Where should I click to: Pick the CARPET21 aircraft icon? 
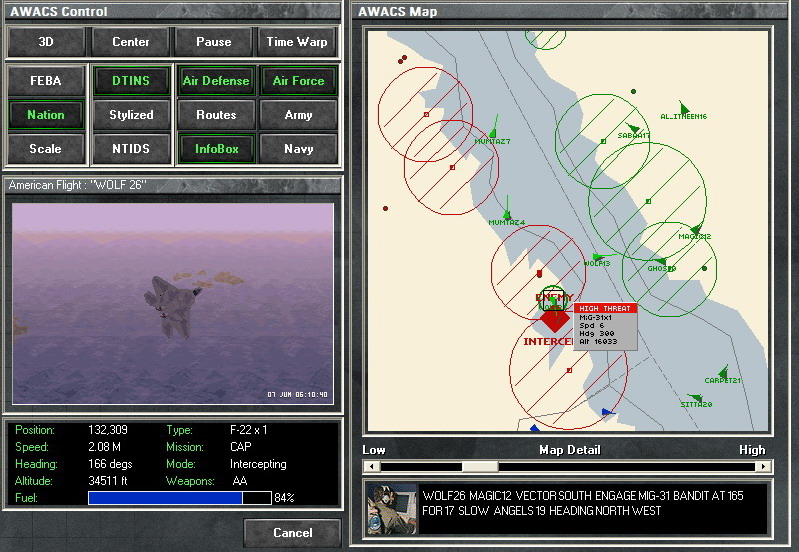pos(723,370)
